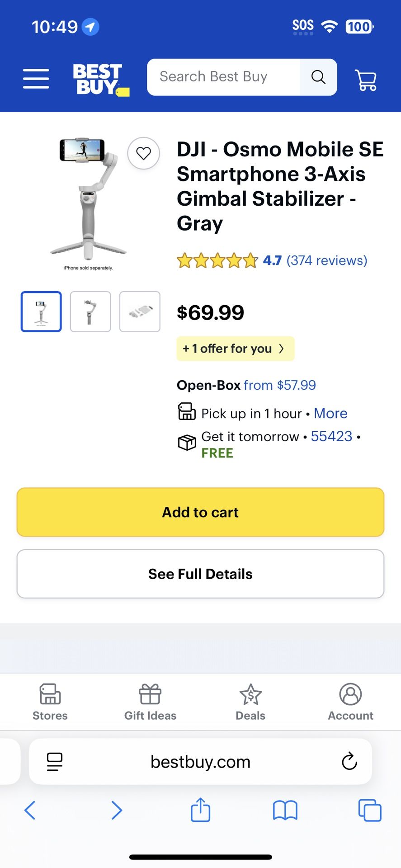Go back to previous page
The image size is (401, 868).
30,810
